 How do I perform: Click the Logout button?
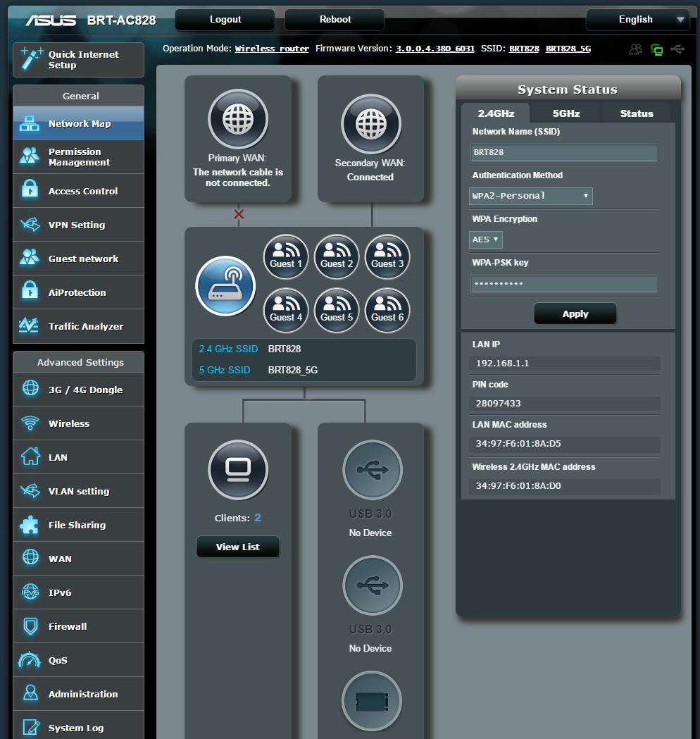225,20
